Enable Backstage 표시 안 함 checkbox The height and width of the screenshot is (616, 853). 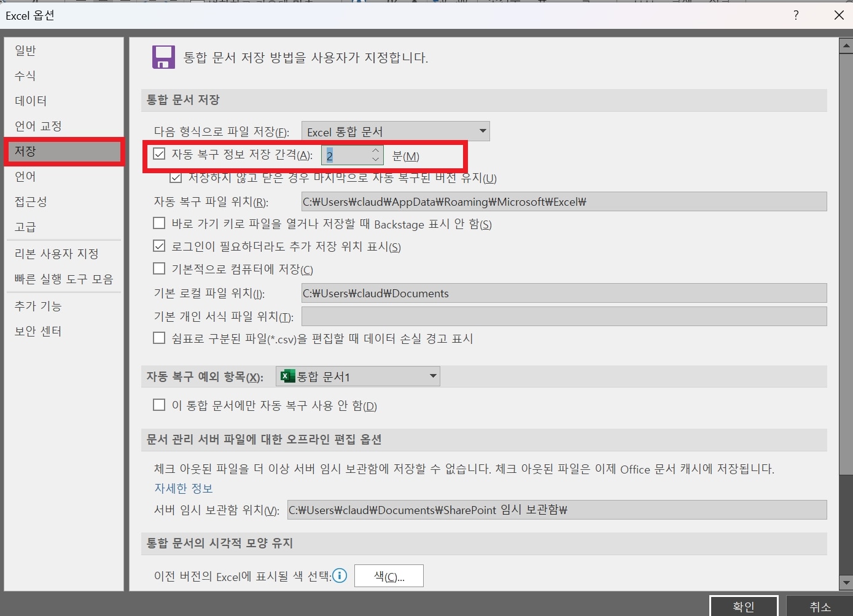click(160, 224)
